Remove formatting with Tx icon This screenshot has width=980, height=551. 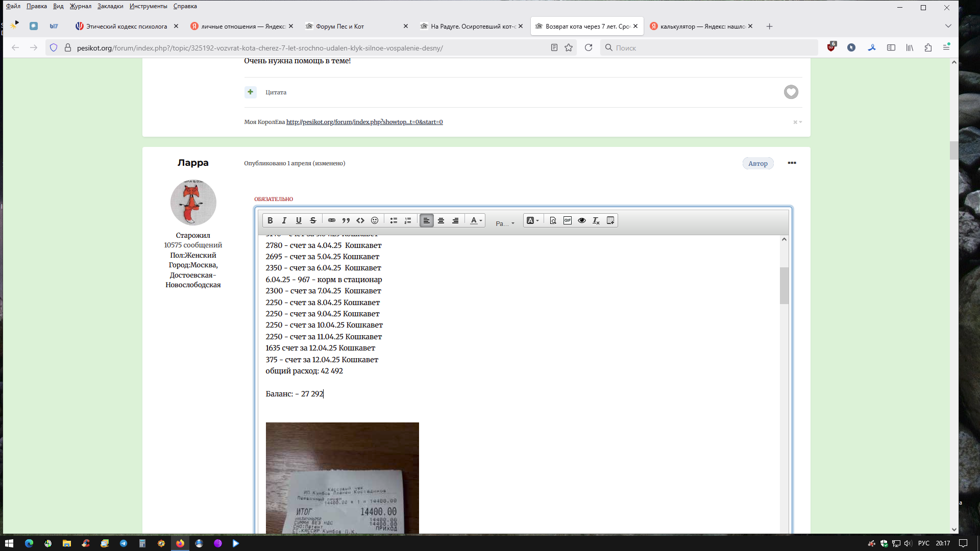coord(596,220)
